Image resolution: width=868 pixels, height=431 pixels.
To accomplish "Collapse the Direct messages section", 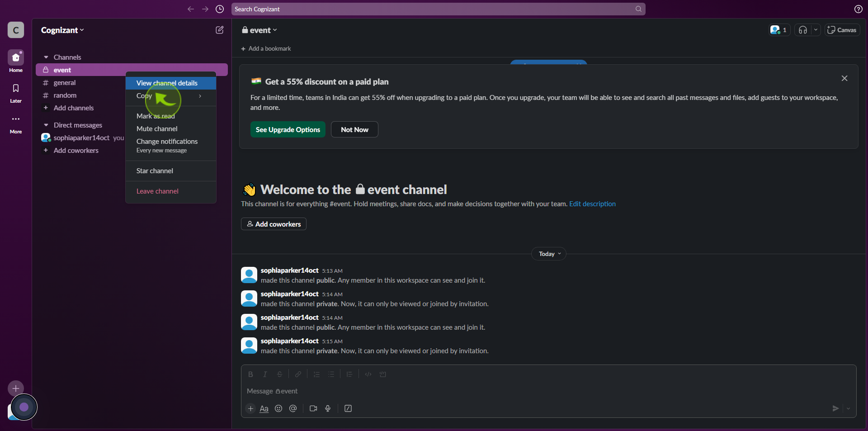I will [x=46, y=125].
